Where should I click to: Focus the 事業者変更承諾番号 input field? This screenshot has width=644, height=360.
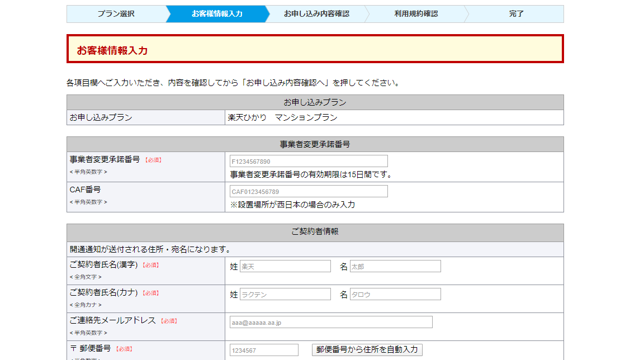point(309,162)
